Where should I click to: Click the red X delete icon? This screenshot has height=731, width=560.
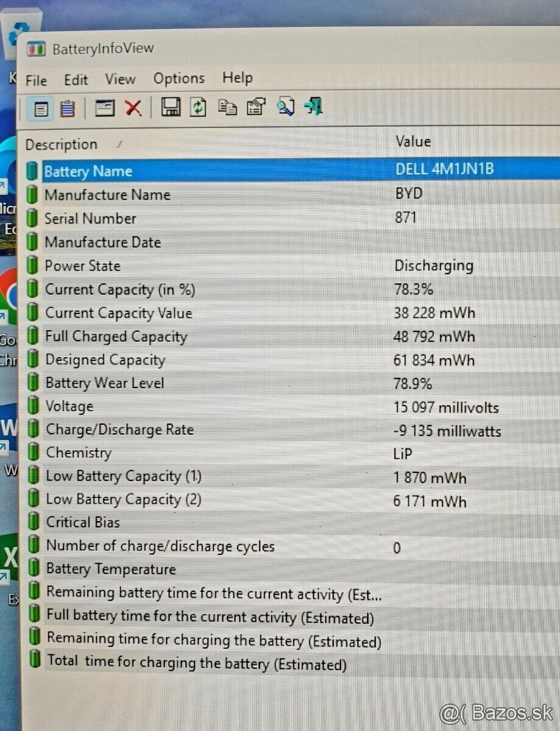133,107
